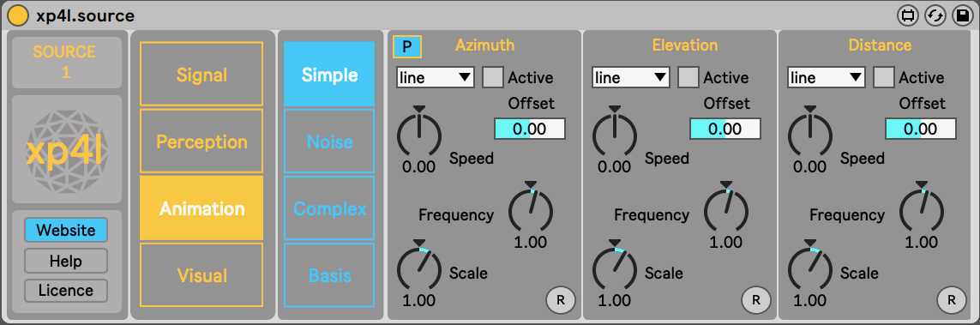The width and height of the screenshot is (980, 325).
Task: Open the Website link button
Action: 66,230
